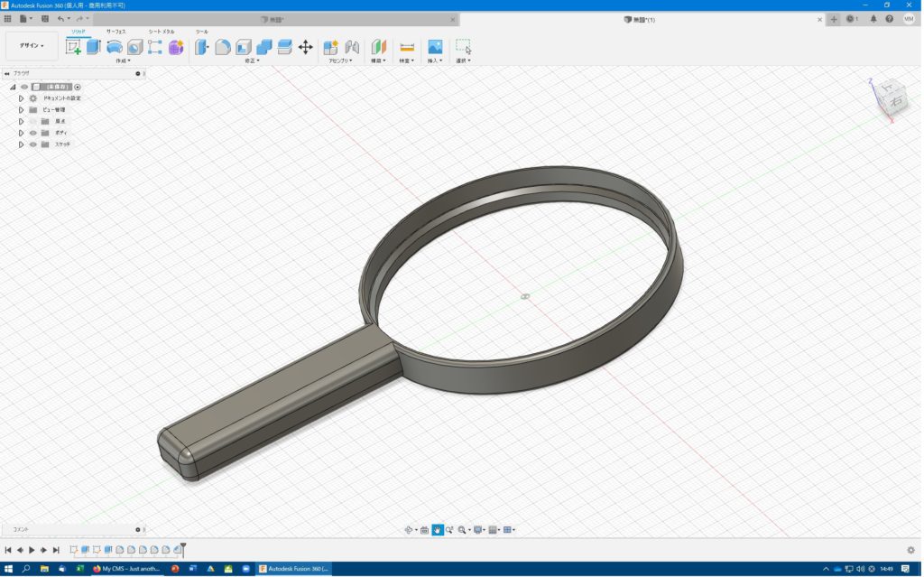
Task: Click the Insert image icon
Action: pos(435,47)
